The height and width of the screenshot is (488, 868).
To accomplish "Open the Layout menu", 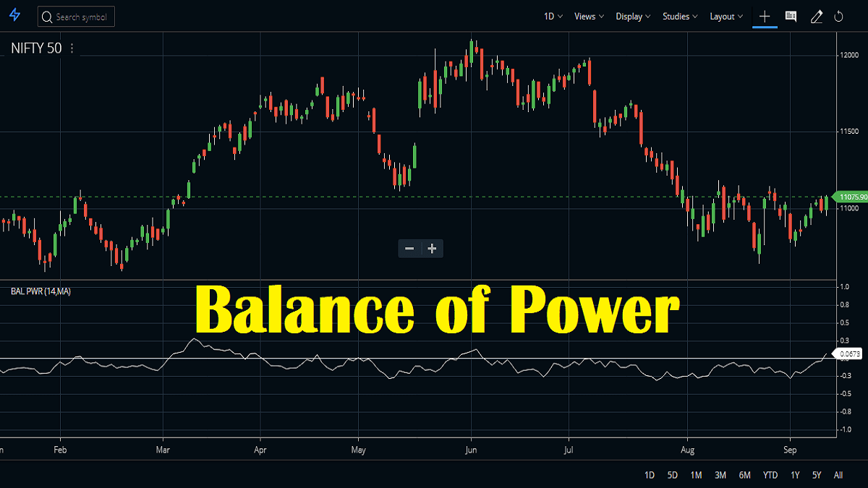I will tap(726, 16).
